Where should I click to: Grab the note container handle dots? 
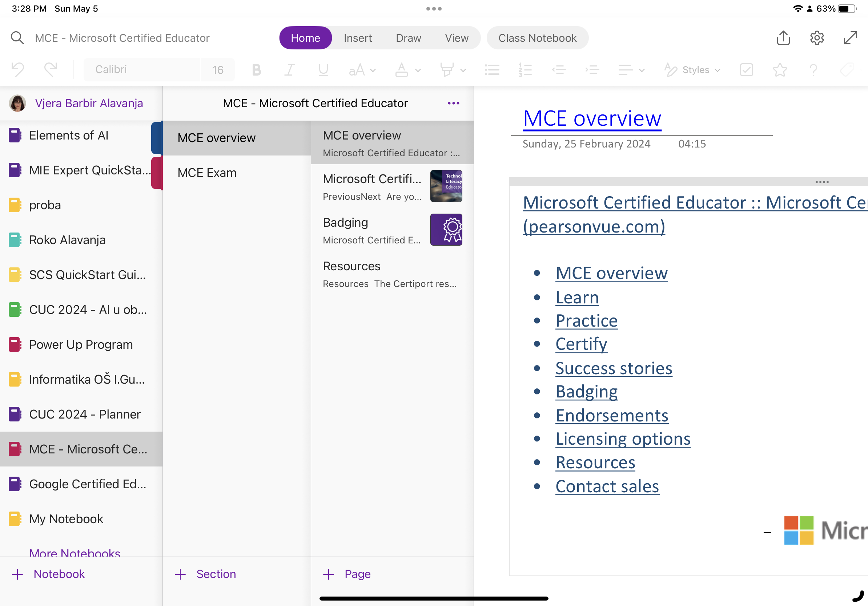click(822, 182)
